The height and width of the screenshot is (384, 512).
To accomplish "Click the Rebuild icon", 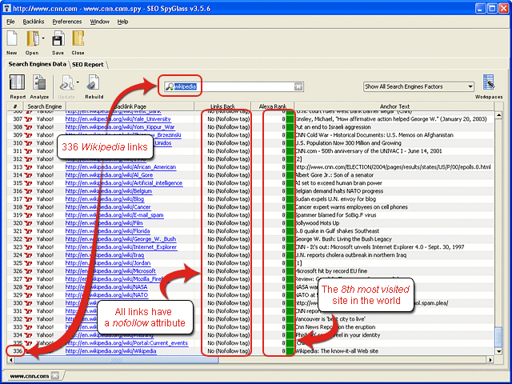I will click(x=93, y=82).
